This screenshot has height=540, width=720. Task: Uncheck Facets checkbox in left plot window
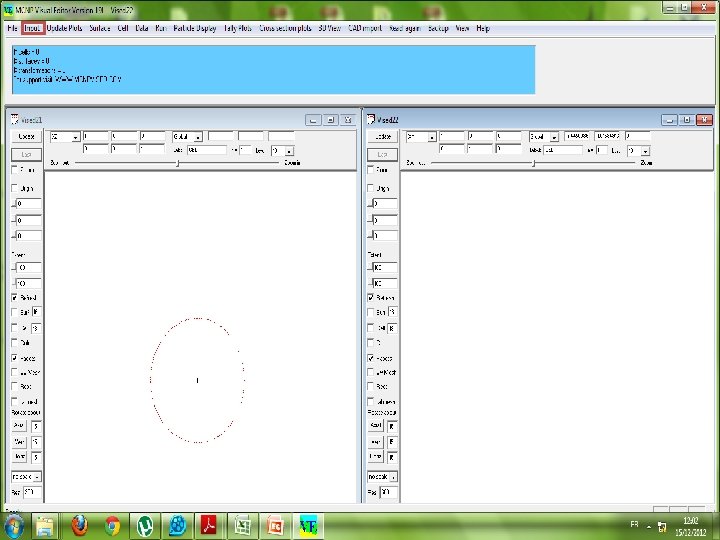pyautogui.click(x=15, y=358)
